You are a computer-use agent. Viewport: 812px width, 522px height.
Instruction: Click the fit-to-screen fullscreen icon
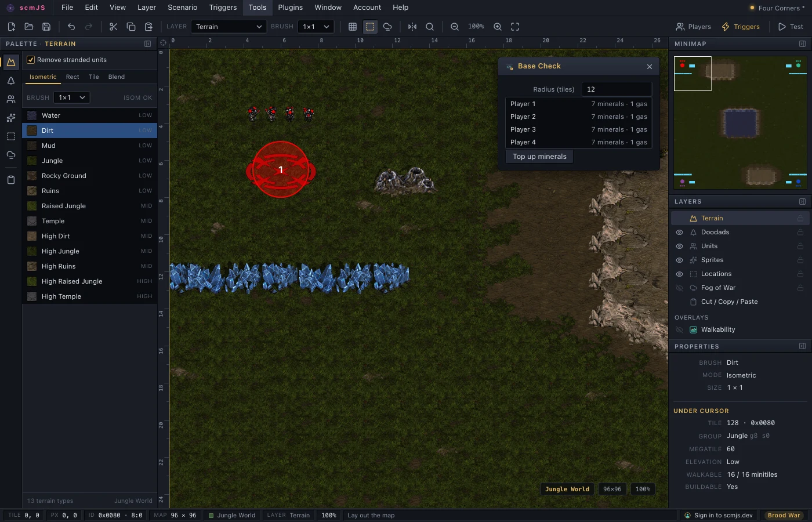point(515,27)
